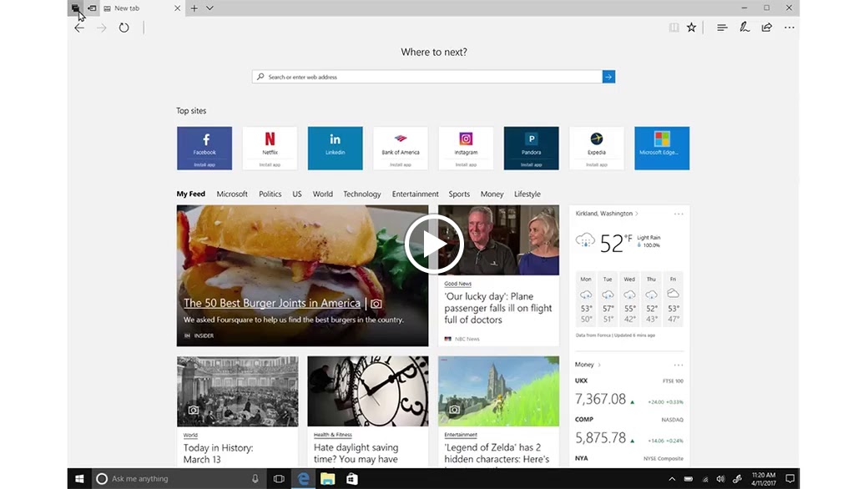Open Netflix top site tile
The width and height of the screenshot is (868, 489).
(x=270, y=149)
